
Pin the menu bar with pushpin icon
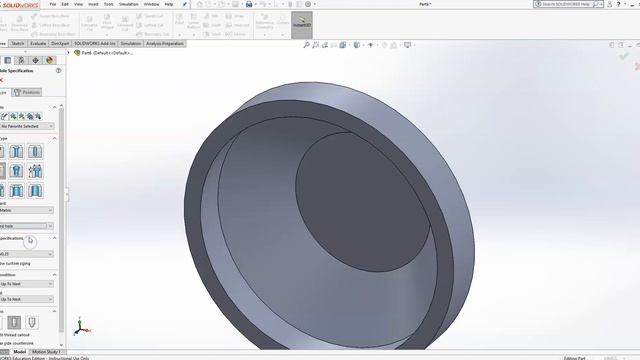[x=184, y=4]
